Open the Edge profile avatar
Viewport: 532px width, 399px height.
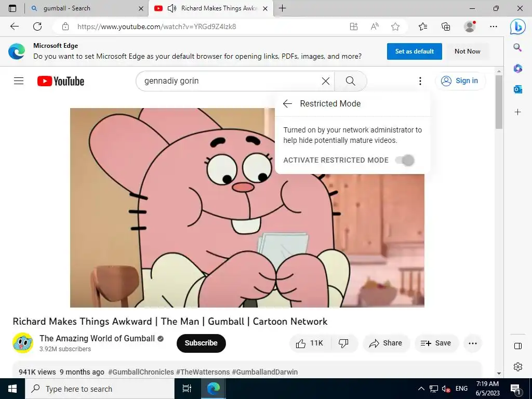[x=470, y=26]
